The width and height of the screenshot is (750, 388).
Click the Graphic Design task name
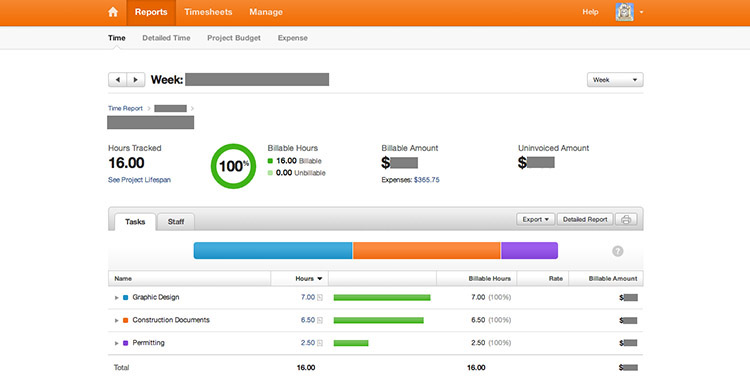156,297
